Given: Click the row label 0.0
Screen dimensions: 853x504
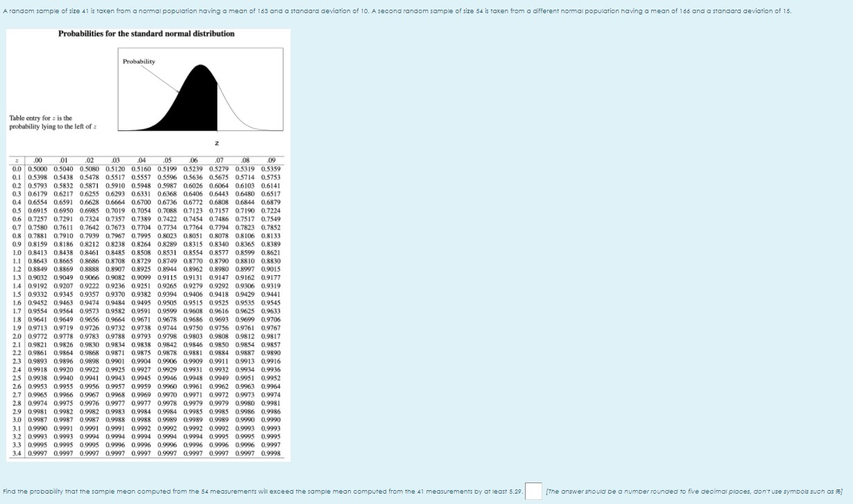Looking at the screenshot, I should tap(18, 168).
